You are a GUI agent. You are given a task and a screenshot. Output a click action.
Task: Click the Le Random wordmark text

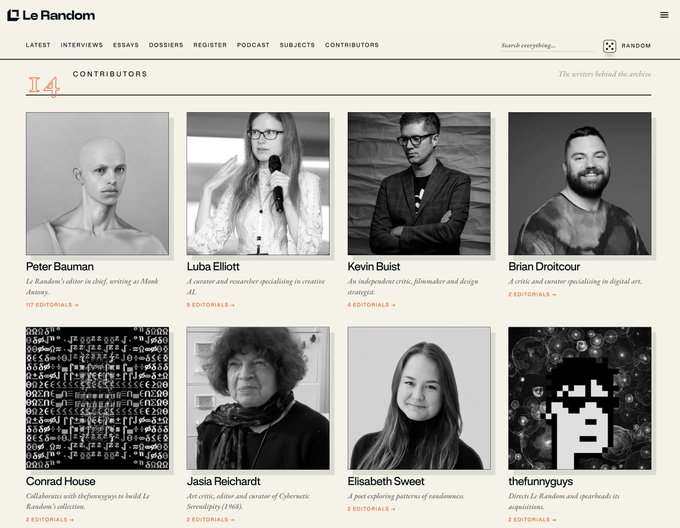(x=59, y=16)
